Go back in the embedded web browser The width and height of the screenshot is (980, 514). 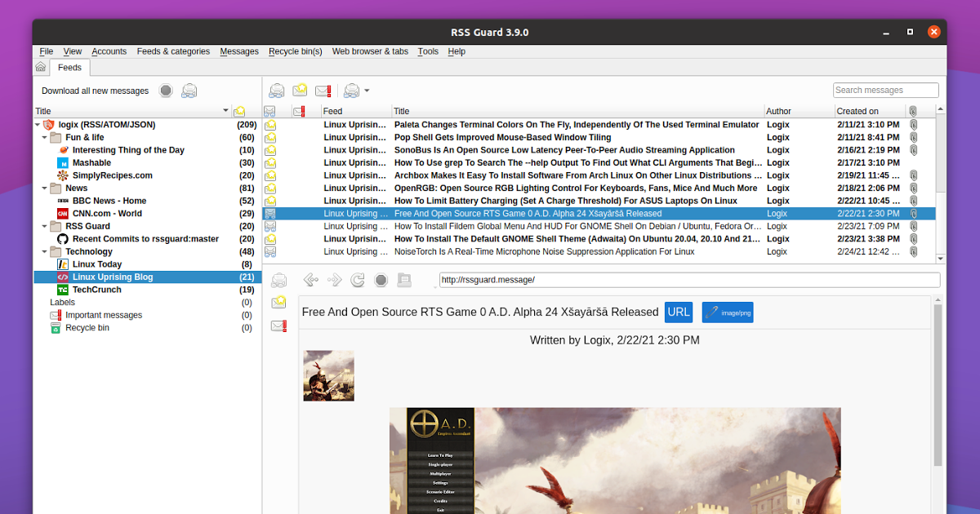tap(310, 280)
